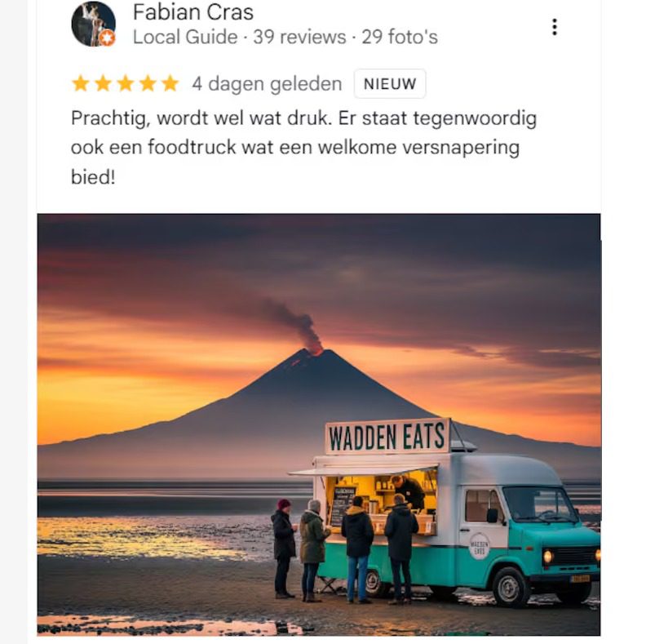
Task: Open the reviewer name Fabian Cras
Action: [x=192, y=12]
